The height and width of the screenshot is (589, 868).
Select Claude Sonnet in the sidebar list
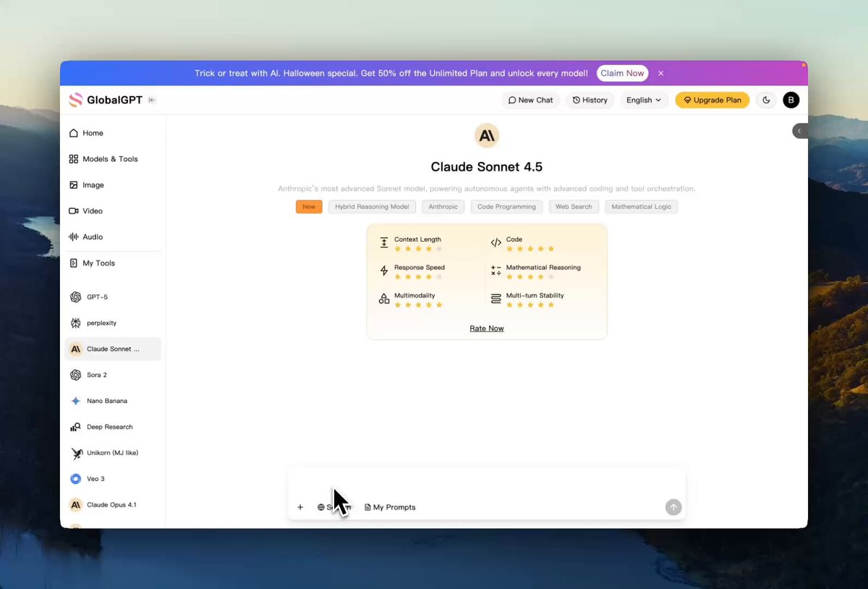113,349
